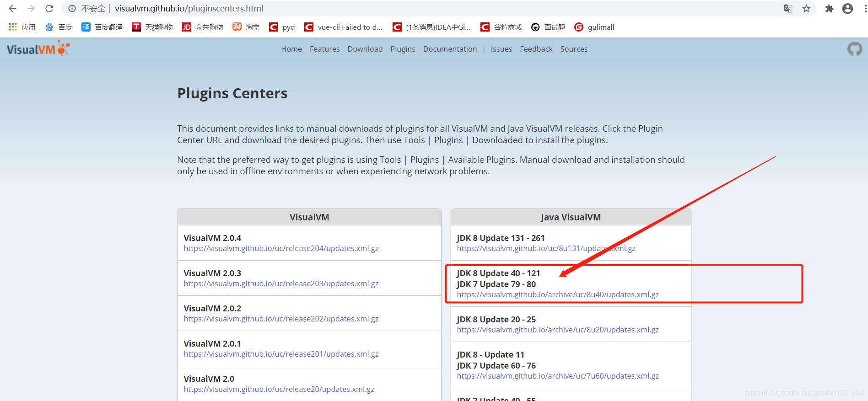Open the pyd bookmark
The image size is (868, 401).
click(x=282, y=27)
